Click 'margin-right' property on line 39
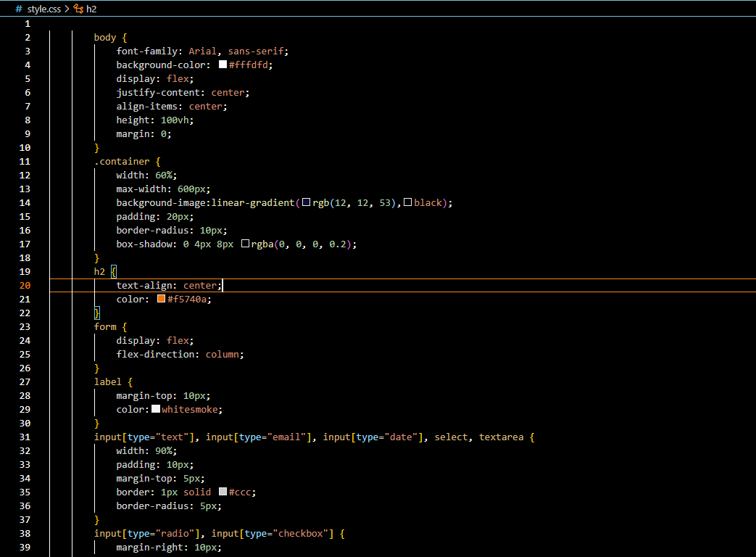Viewport: 756px width, 557px height. click(x=149, y=548)
